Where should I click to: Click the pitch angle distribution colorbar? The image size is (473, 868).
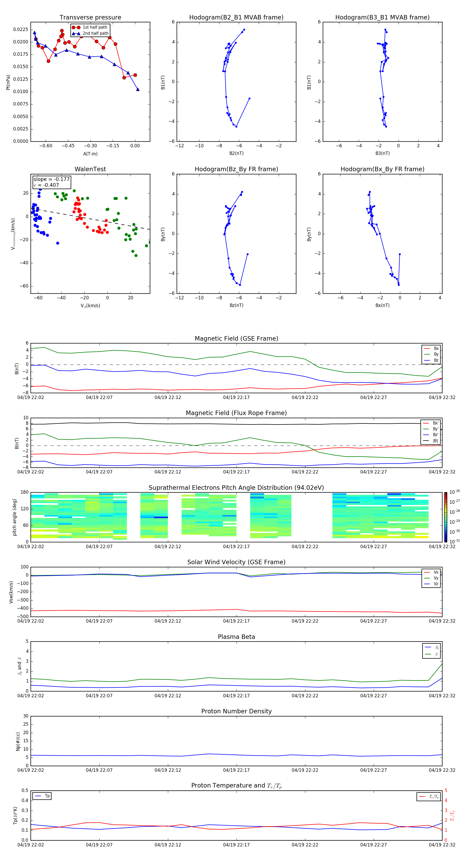446,517
